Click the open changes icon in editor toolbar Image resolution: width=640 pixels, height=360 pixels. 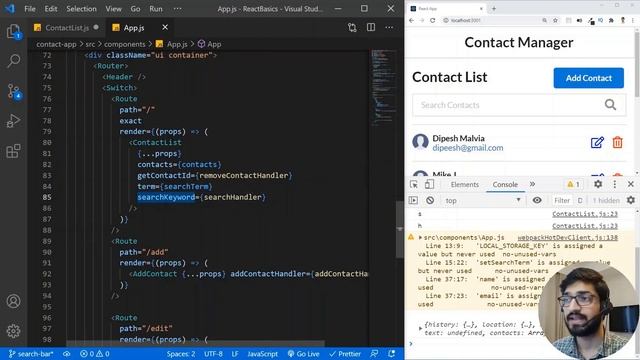click(x=352, y=27)
